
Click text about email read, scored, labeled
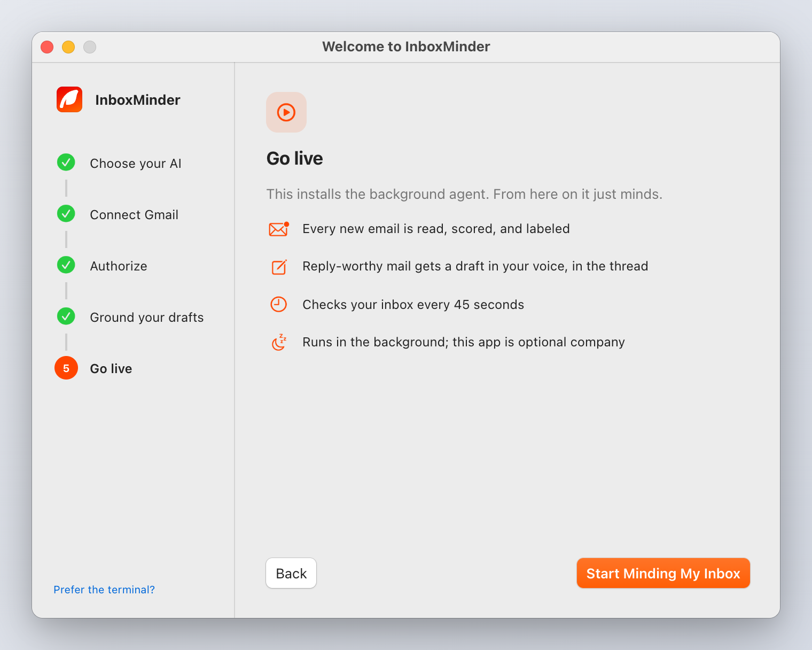point(436,229)
